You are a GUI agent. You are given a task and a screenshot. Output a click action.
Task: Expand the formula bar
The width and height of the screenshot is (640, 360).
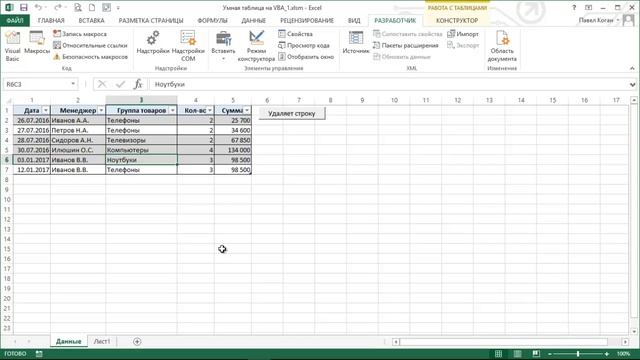(632, 84)
